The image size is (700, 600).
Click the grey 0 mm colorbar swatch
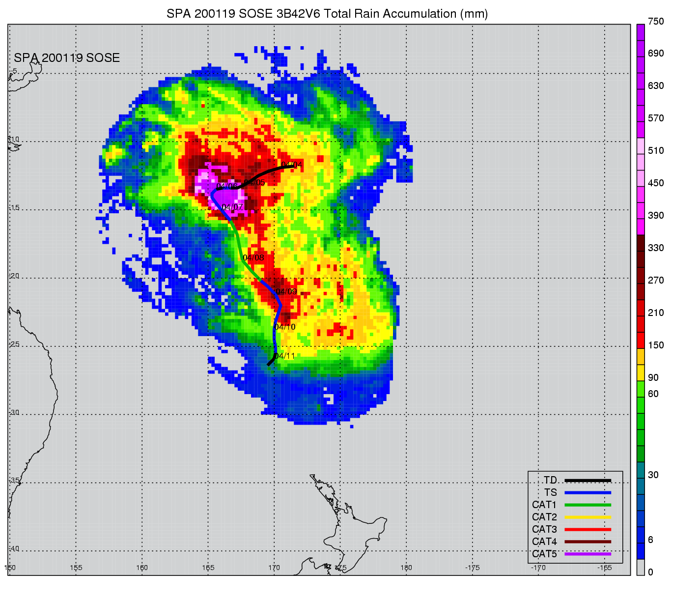point(641,567)
